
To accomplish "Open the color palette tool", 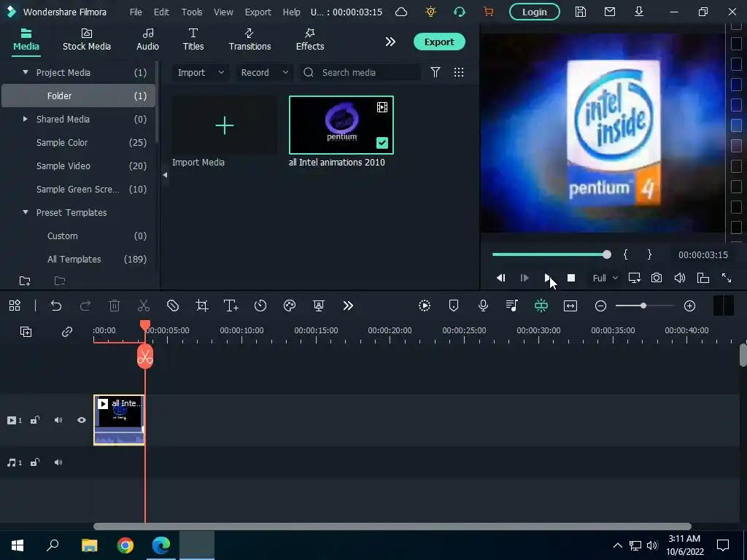I will coord(290,306).
